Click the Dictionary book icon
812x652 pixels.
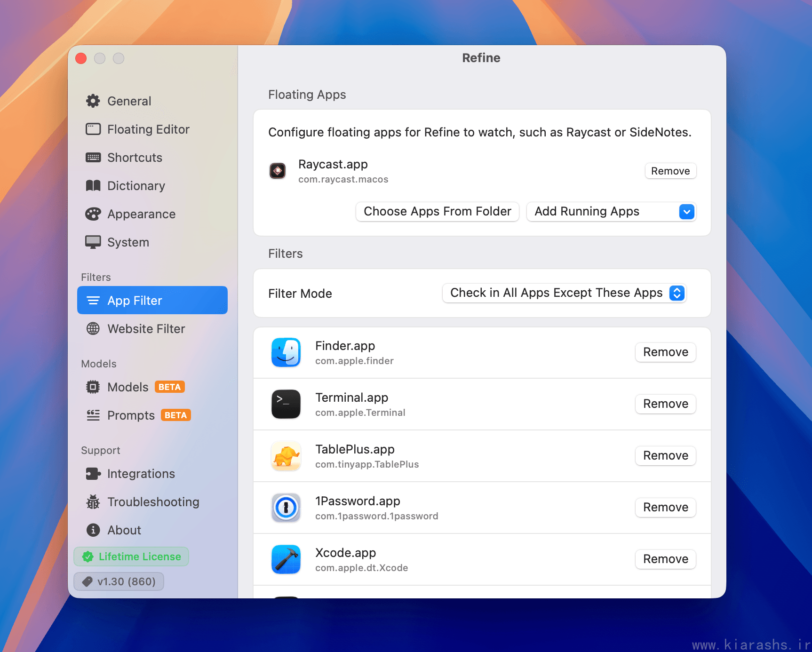pyautogui.click(x=93, y=185)
